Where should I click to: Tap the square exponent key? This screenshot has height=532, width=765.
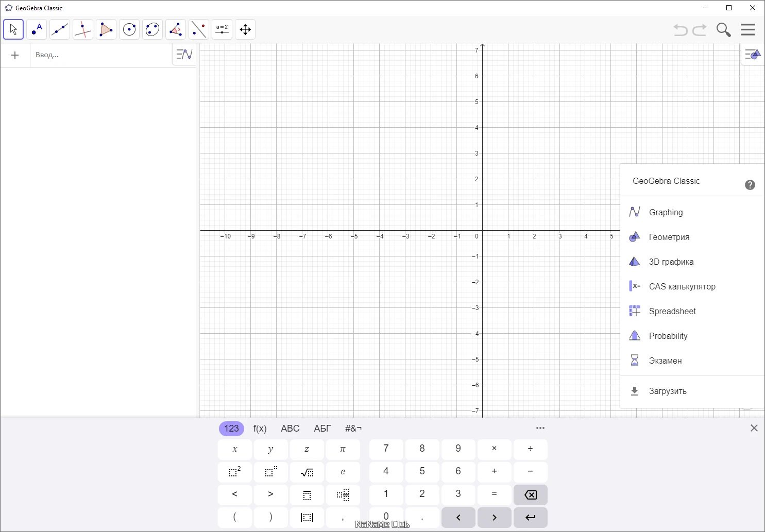[x=235, y=472]
